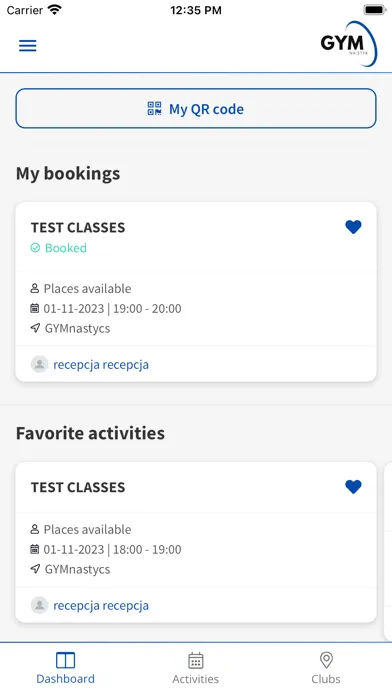
Task: Click recepcja recepcja link in Favorite activities
Action: [x=101, y=606]
